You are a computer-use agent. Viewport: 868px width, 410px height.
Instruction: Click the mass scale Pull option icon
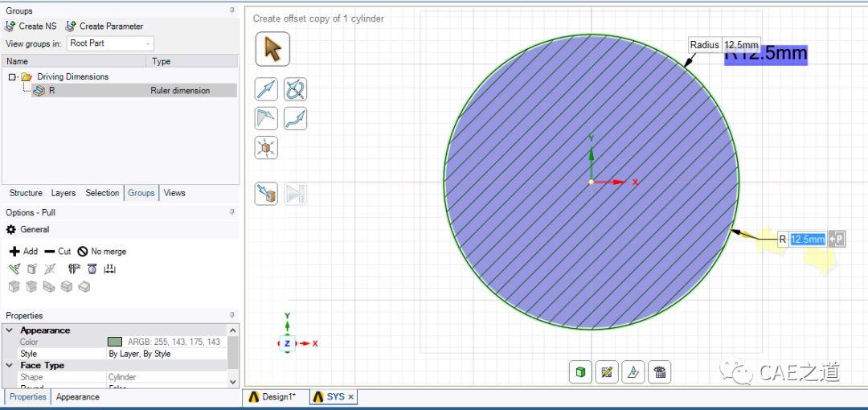[x=92, y=269]
